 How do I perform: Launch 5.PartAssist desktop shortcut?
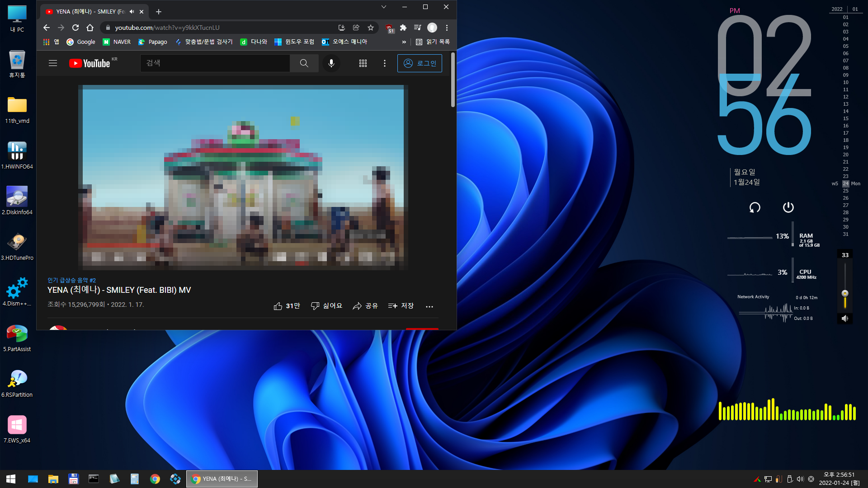pyautogui.click(x=17, y=338)
